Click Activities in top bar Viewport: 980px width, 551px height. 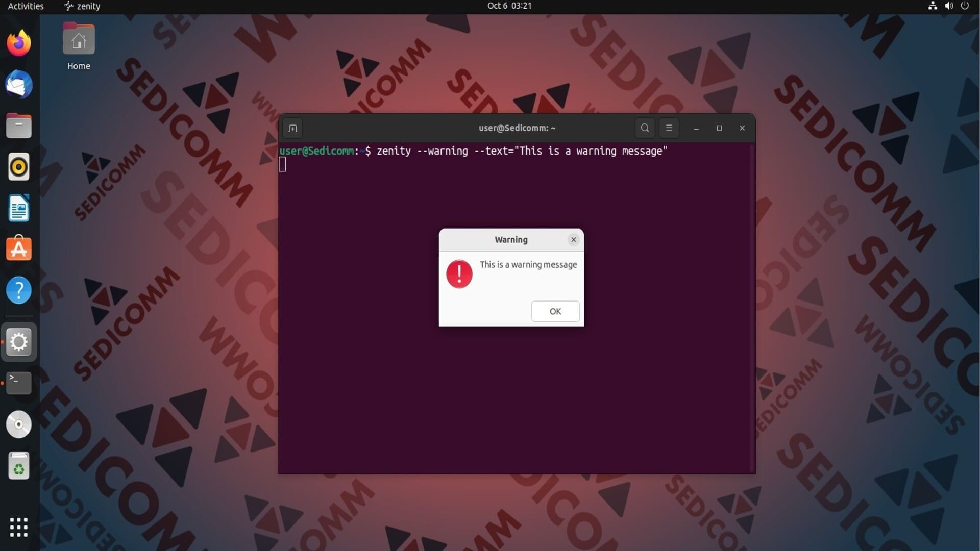26,6
